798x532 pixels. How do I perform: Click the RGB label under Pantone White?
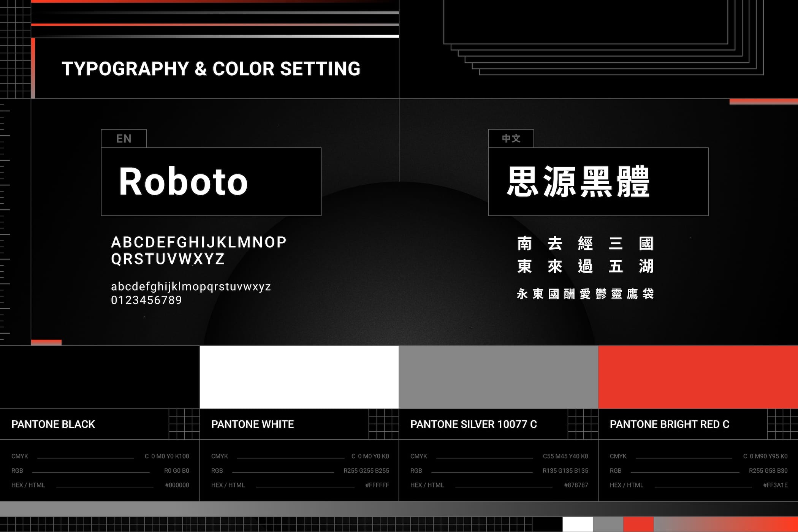(x=217, y=470)
